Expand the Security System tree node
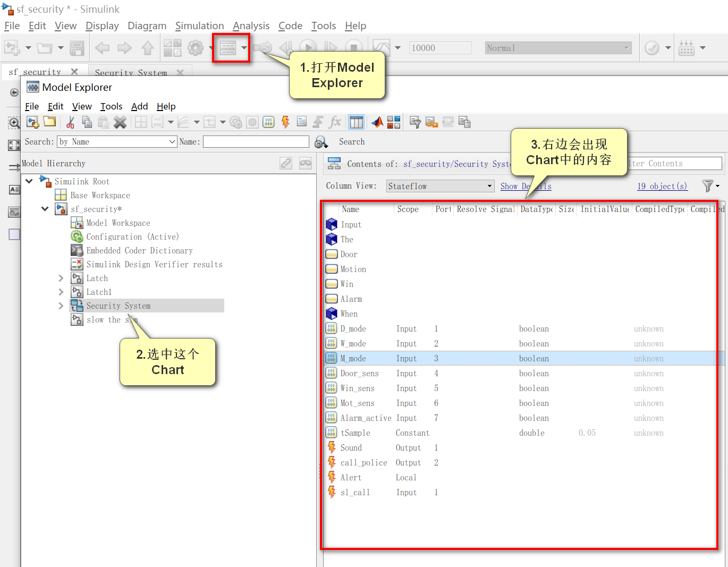Image resolution: width=728 pixels, height=567 pixels. [61, 306]
